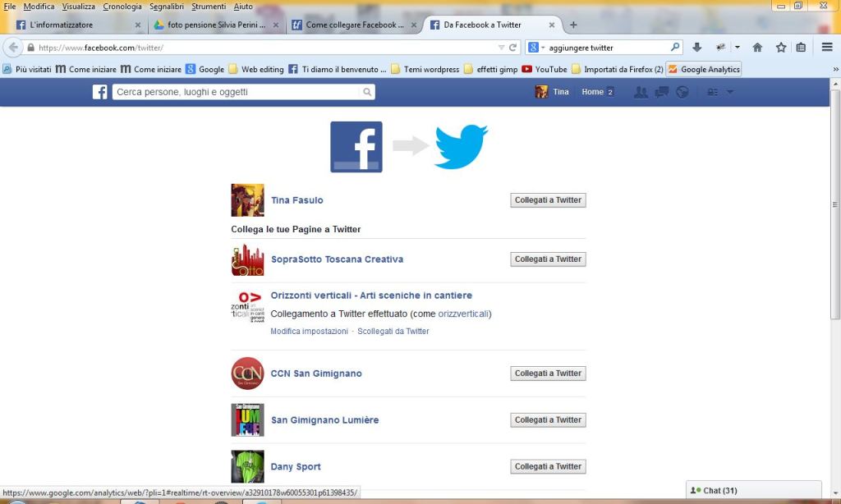The height and width of the screenshot is (504, 841).
Task: Open Facebook notifications globe icon
Action: 682,92
